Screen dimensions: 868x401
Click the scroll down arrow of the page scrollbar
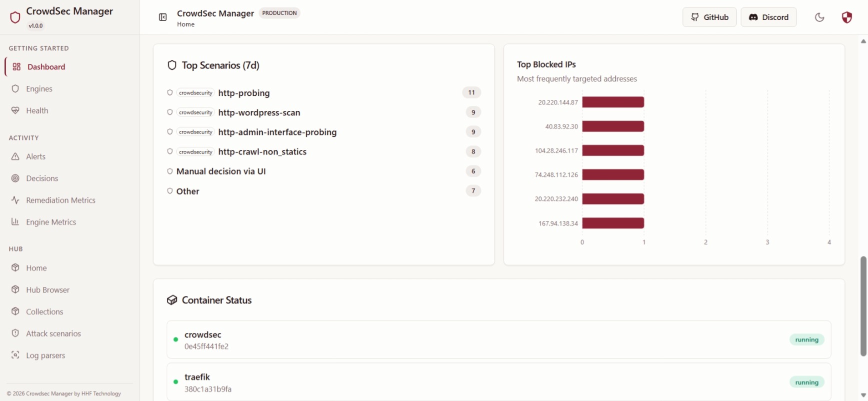863,395
